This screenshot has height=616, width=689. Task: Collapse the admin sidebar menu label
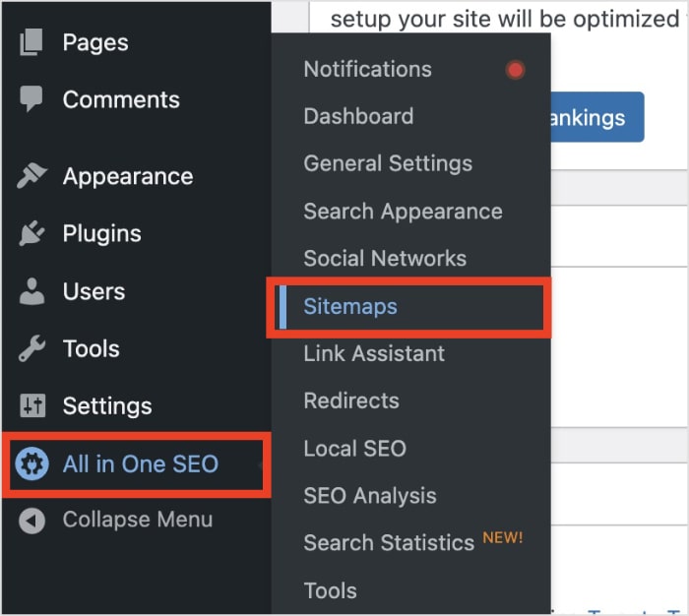[x=138, y=520]
